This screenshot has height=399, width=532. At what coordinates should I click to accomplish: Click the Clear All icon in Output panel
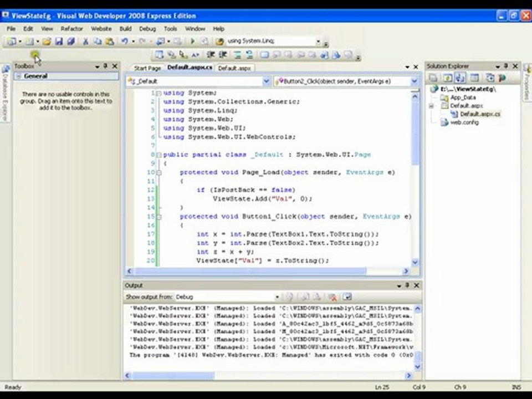point(332,297)
